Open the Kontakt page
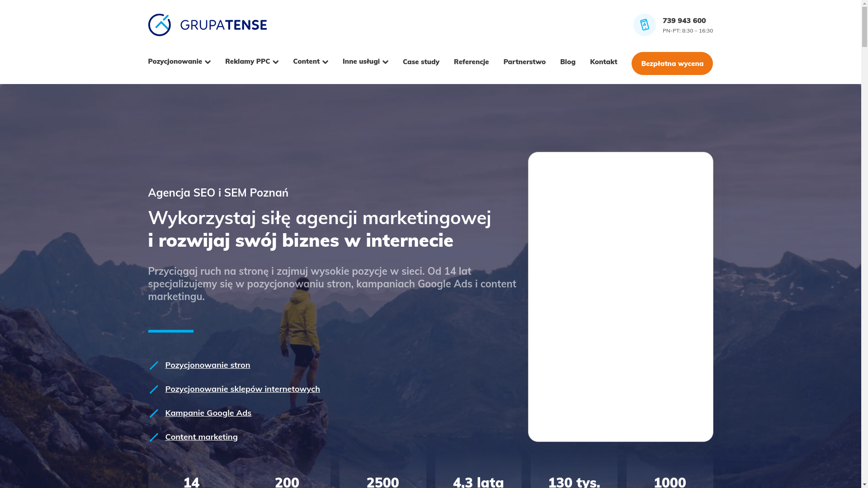Viewport: 868px width, 488px height. 603,62
